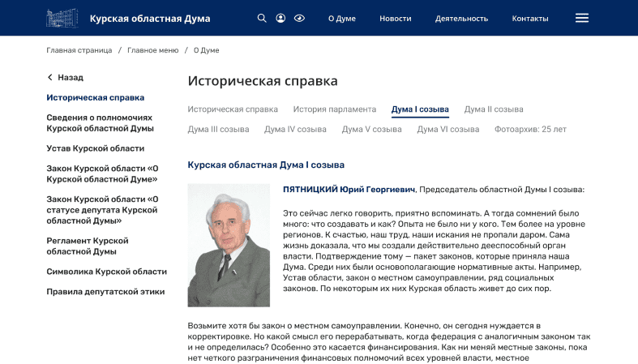Switch to Историческая справка tab
The width and height of the screenshot is (638, 364).
233,109
